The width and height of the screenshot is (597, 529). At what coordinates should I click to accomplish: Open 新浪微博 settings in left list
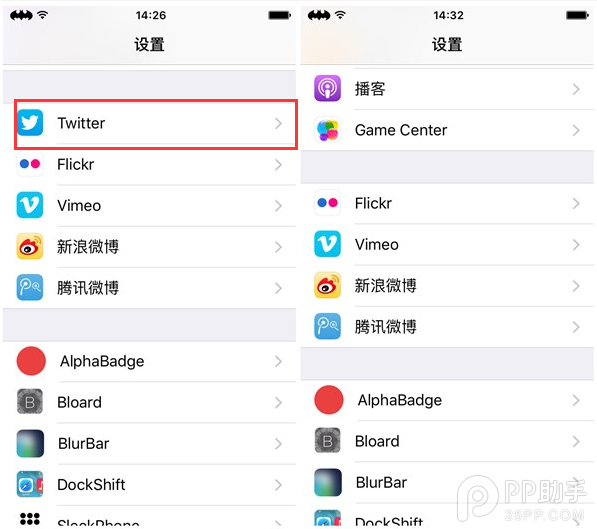pyautogui.click(x=149, y=246)
